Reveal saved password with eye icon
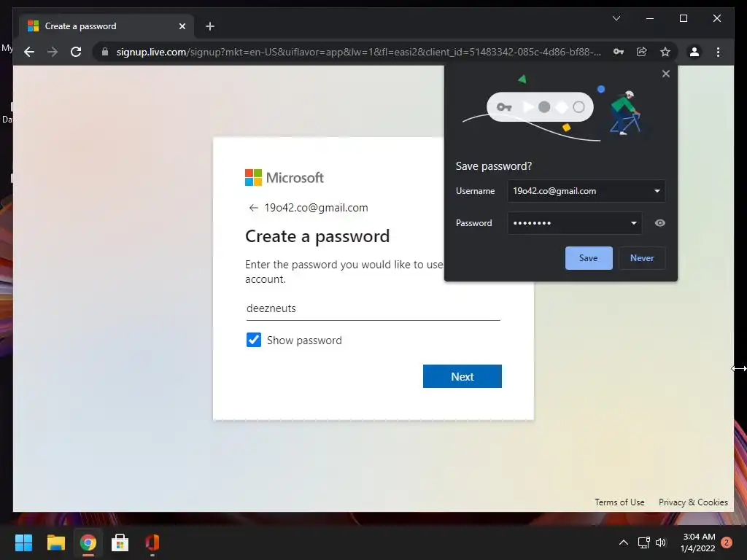 [659, 223]
